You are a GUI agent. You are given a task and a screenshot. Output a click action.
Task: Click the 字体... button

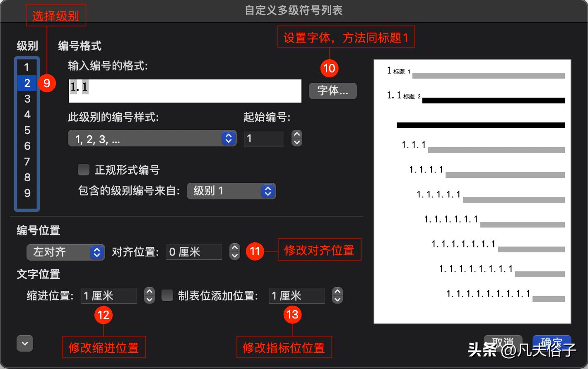pyautogui.click(x=333, y=91)
